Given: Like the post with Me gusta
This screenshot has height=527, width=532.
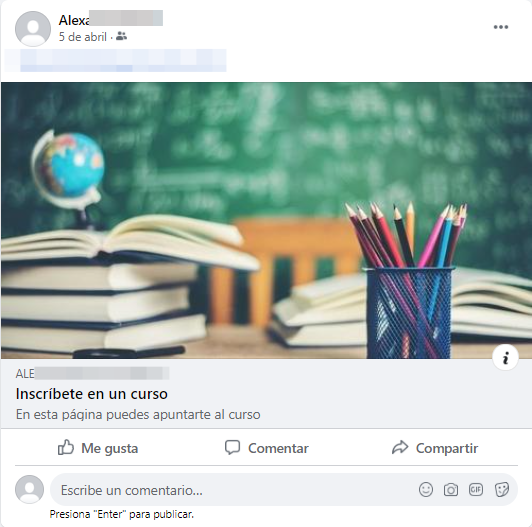Looking at the screenshot, I should [98, 448].
